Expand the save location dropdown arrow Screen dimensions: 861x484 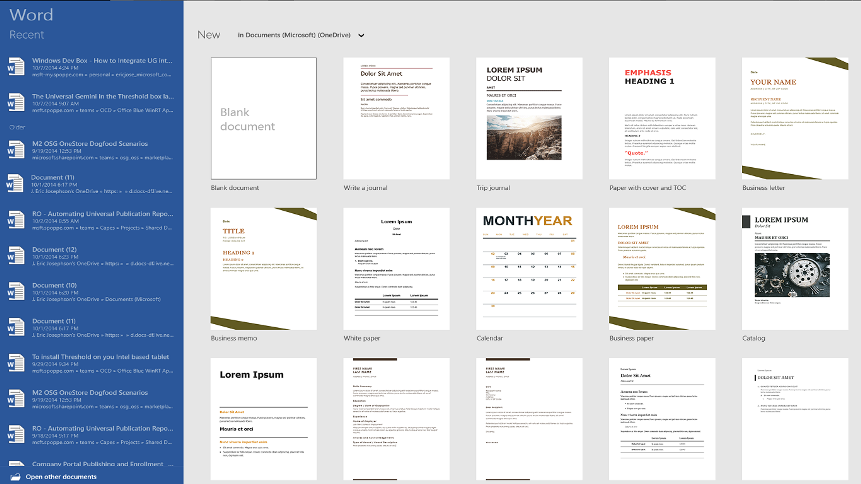pos(361,35)
